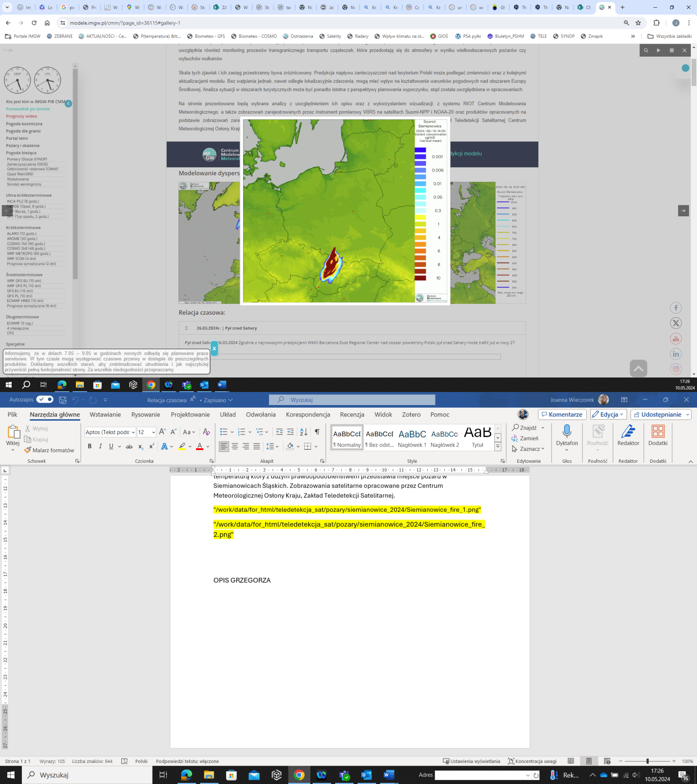This screenshot has width=697, height=784.
Task: Open Dyktafon dictation microphone
Action: 566,435
